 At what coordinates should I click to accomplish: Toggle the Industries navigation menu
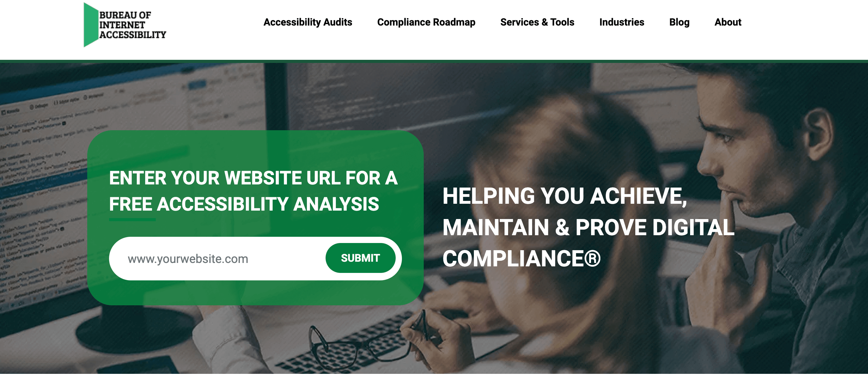coord(622,22)
